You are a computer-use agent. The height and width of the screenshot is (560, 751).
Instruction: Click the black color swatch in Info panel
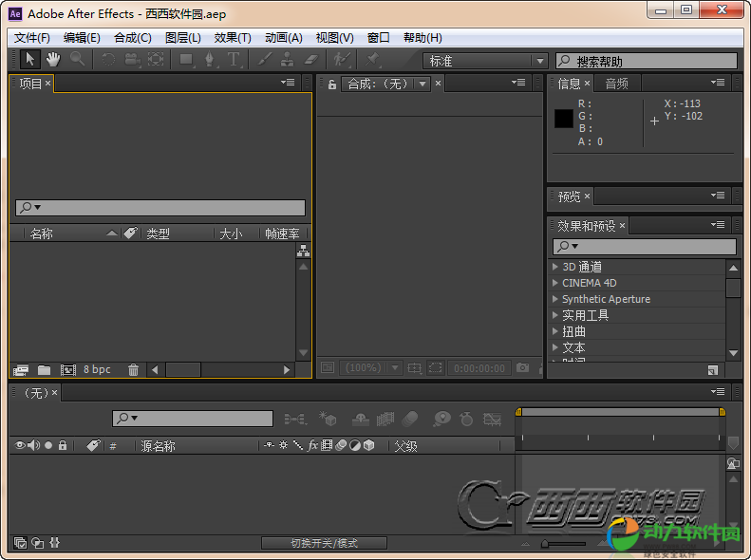pos(564,119)
